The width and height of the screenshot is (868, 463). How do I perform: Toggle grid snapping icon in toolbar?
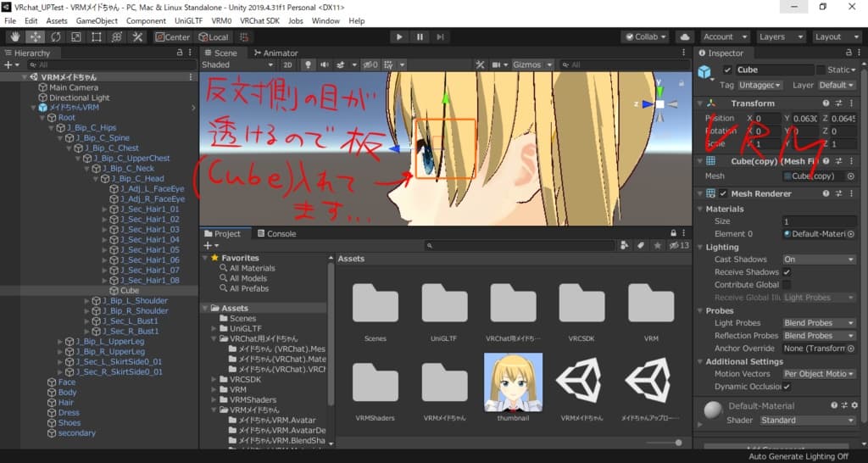click(x=244, y=37)
